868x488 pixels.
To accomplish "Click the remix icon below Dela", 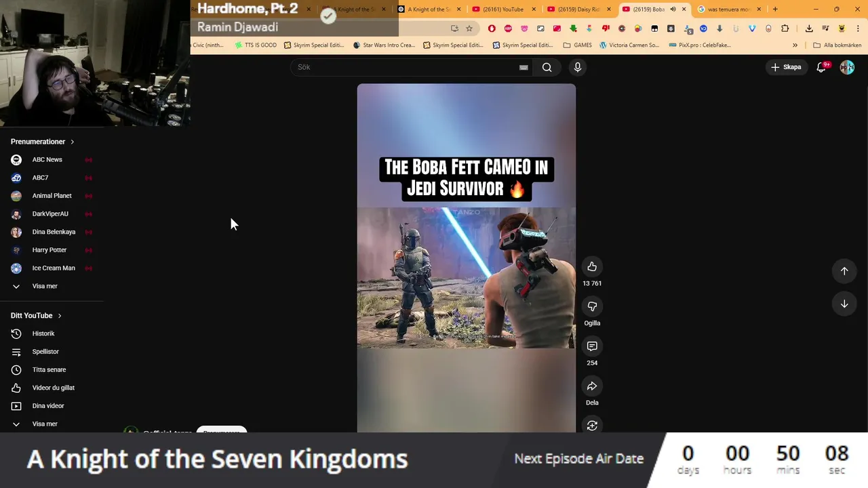I will [x=592, y=425].
